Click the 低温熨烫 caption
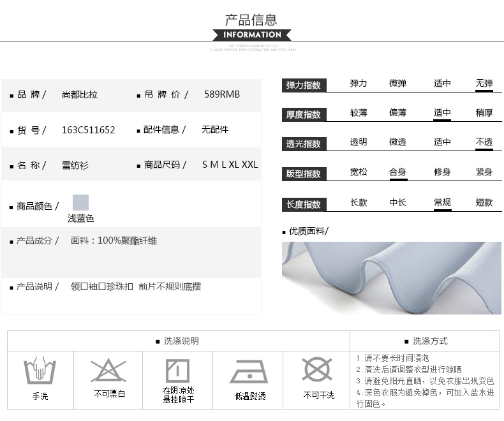504x421 pixels. pyautogui.click(x=250, y=396)
